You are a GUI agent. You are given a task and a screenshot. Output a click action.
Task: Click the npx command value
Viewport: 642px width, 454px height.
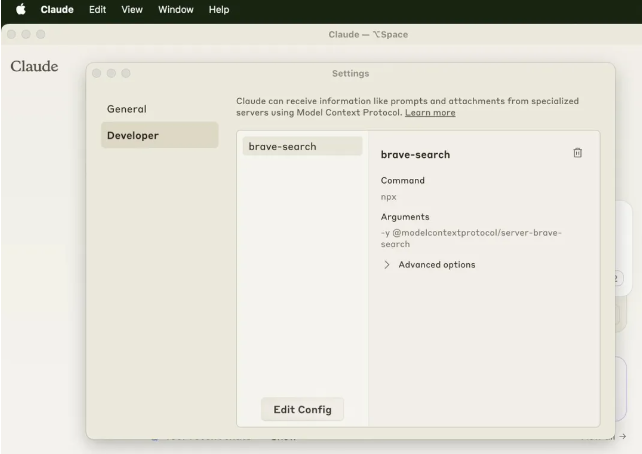click(388, 197)
